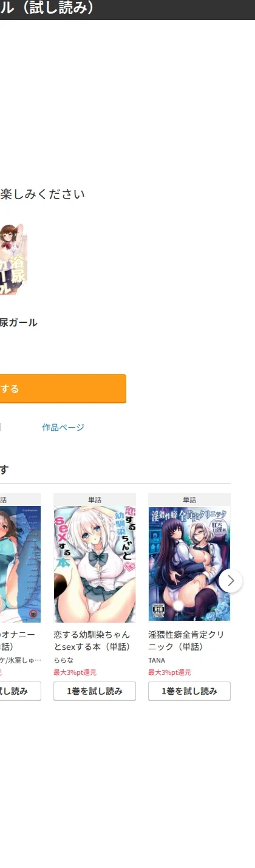This screenshot has height=868, width=255.
Task: Click the truncated author name 氷室しゅ…
Action: point(21,660)
